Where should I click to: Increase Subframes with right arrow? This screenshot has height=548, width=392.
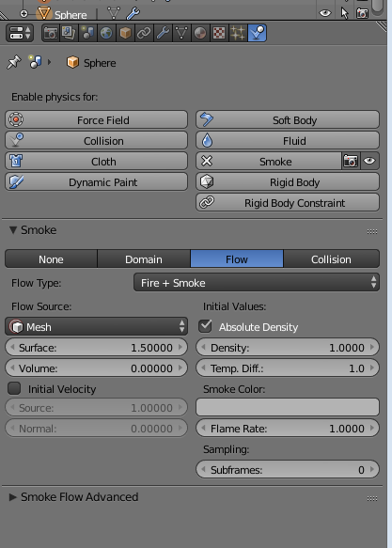[372, 469]
